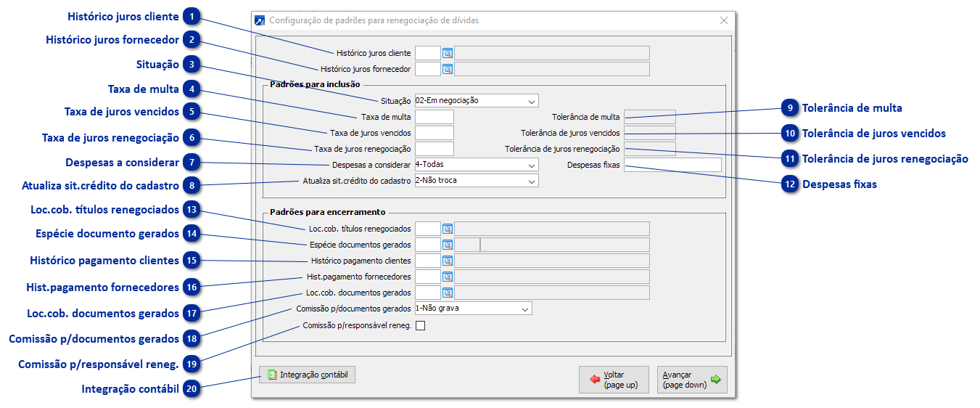Toggle Comissão p/responsável reneg. checkbox
This screenshot has height=408, width=980.
[420, 326]
